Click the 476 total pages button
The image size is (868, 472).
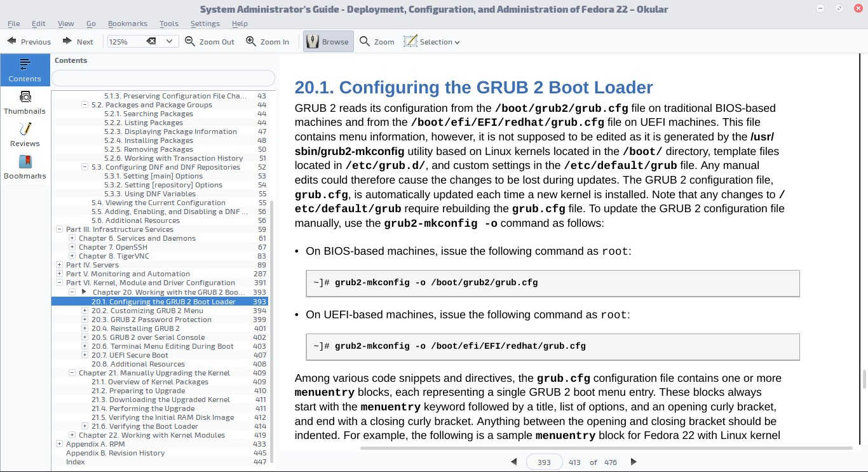coord(611,462)
